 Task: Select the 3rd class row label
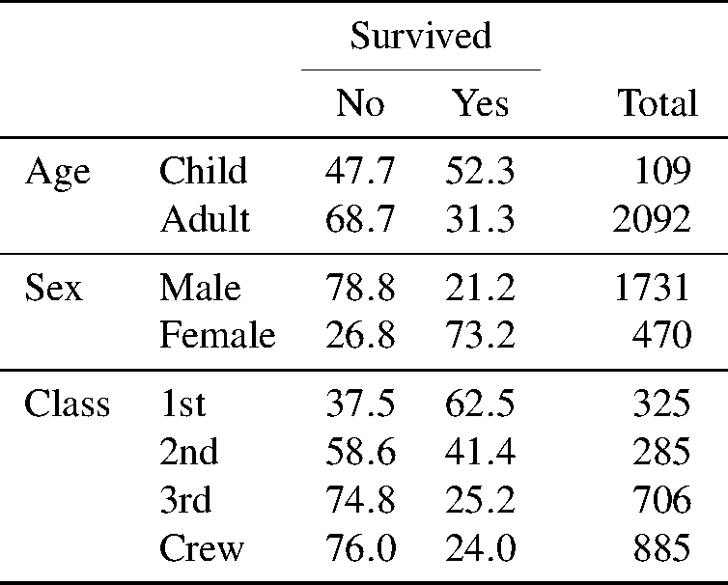point(185,500)
